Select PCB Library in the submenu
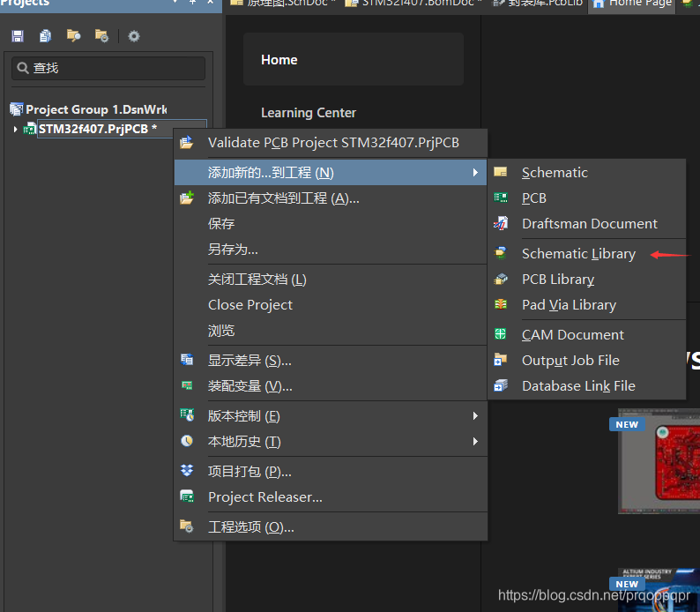Image resolution: width=700 pixels, height=612 pixels. (x=558, y=280)
